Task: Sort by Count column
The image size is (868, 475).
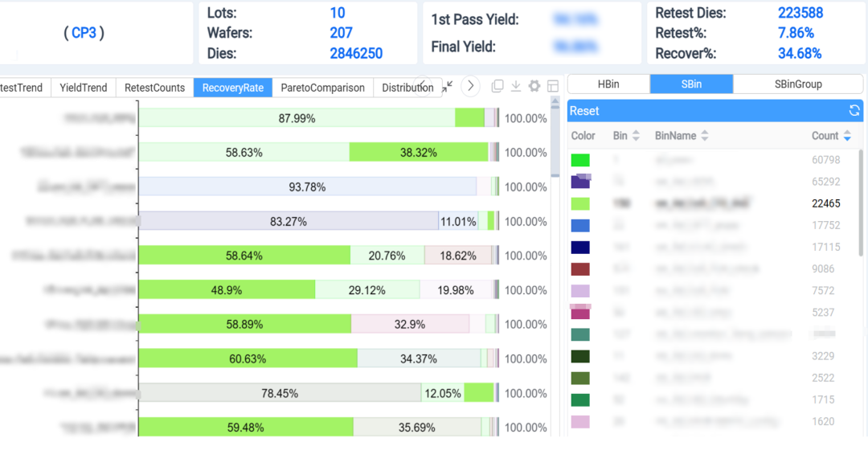Action: 847,136
